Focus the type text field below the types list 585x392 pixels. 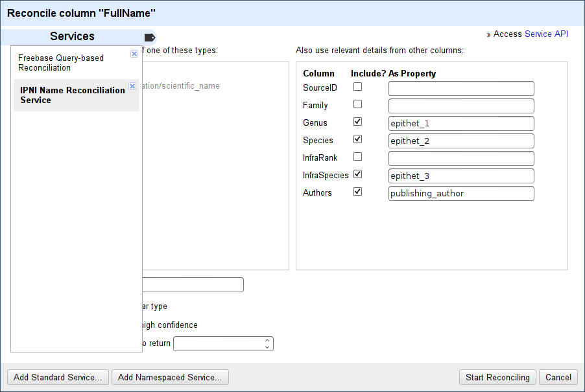(x=193, y=284)
